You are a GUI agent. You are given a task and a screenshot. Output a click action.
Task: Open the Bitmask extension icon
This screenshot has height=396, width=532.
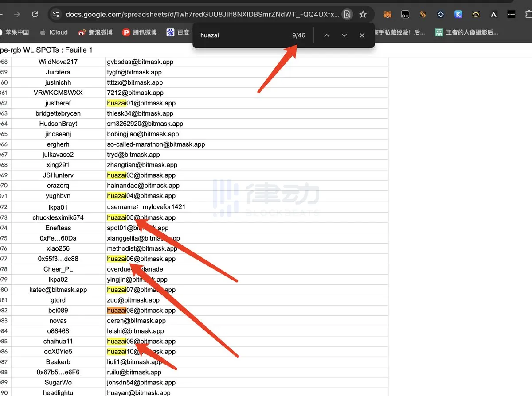point(511,14)
